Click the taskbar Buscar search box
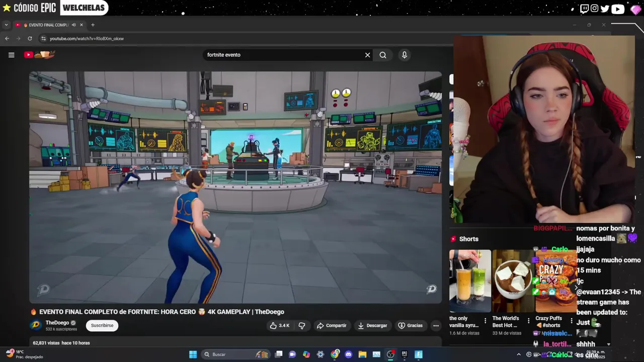Image resolution: width=644 pixels, height=362 pixels. tap(235, 354)
